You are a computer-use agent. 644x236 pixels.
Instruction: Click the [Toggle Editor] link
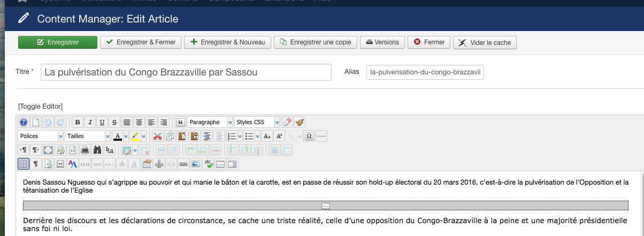coord(40,106)
